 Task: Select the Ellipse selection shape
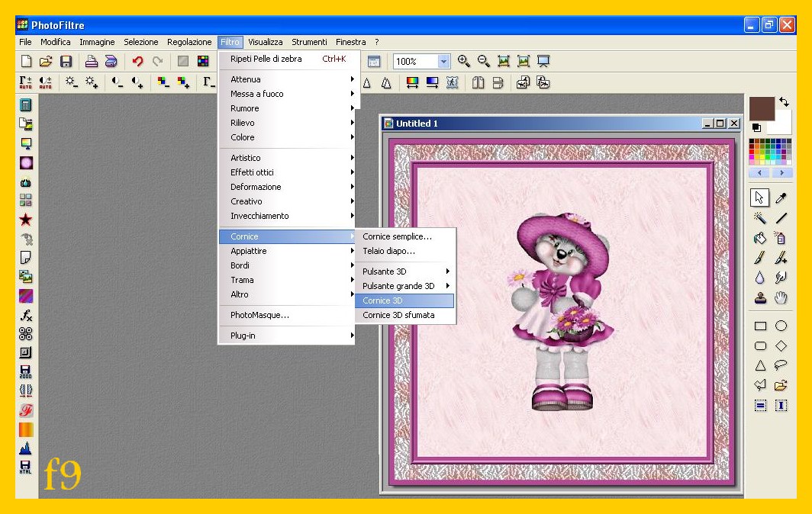tap(781, 326)
